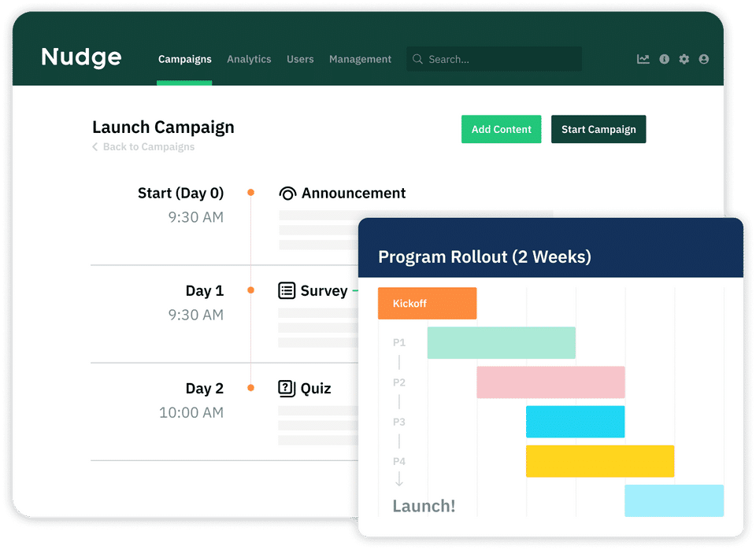The height and width of the screenshot is (550, 756).
Task: Select the light blue Launch bar
Action: click(674, 501)
